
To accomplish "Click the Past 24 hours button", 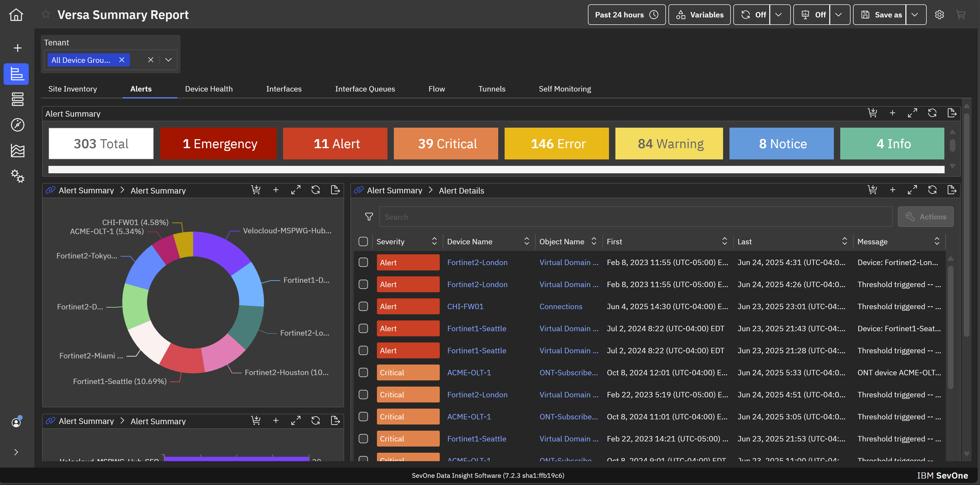I will (626, 15).
